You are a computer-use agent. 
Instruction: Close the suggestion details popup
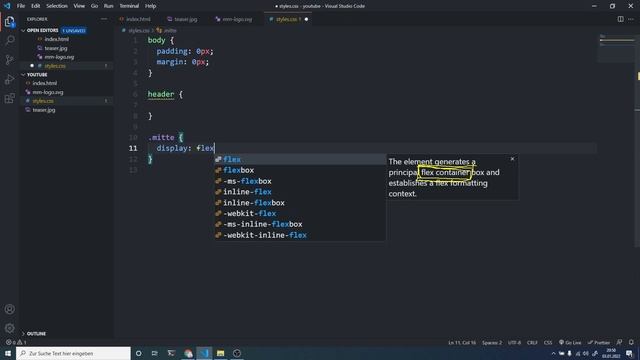click(x=512, y=159)
